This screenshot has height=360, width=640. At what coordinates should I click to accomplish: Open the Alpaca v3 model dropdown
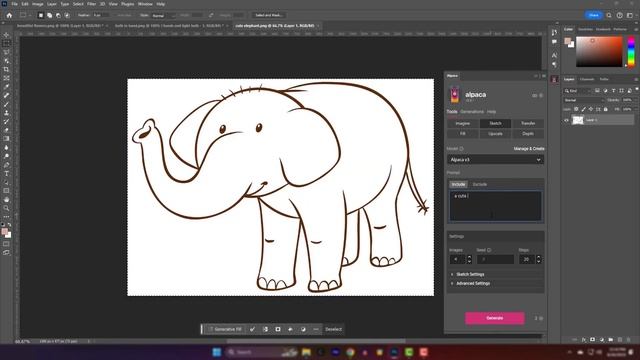tap(495, 160)
